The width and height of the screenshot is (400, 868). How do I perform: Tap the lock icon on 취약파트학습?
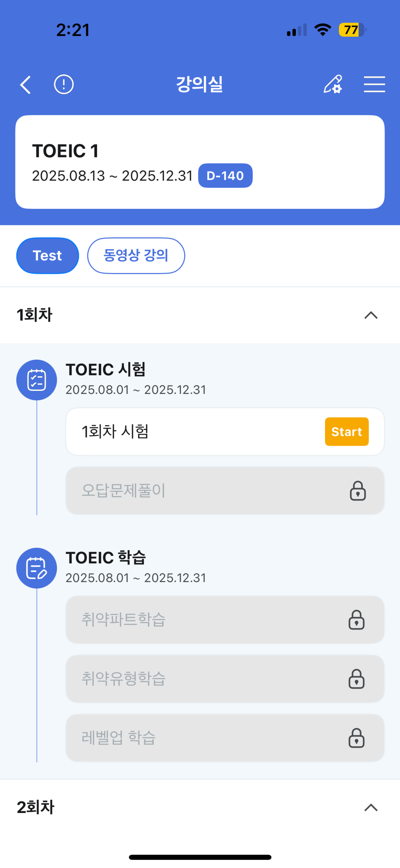[x=357, y=619]
